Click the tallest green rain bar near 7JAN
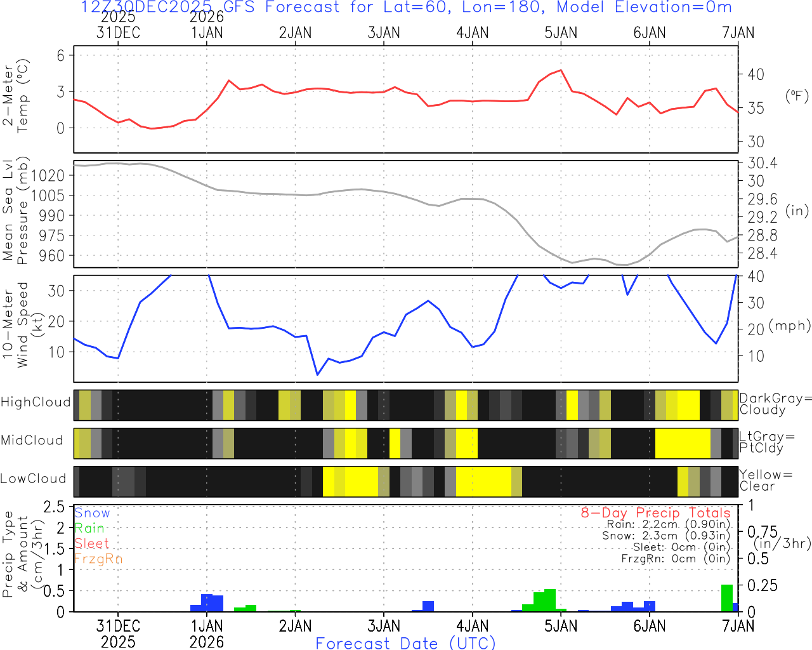 [727, 598]
